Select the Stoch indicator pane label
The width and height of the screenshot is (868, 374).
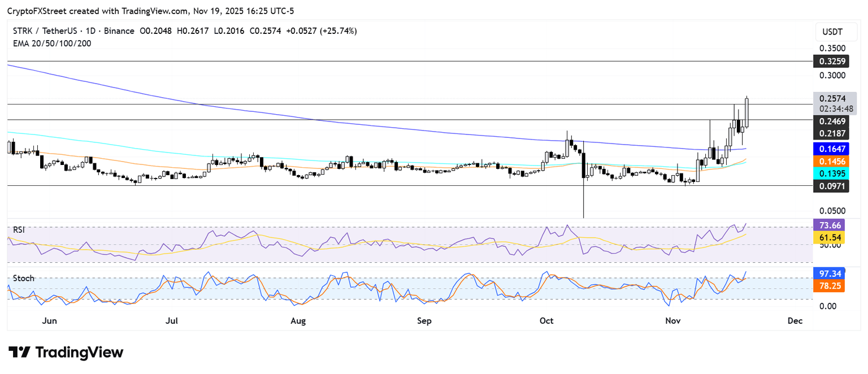coord(24,279)
